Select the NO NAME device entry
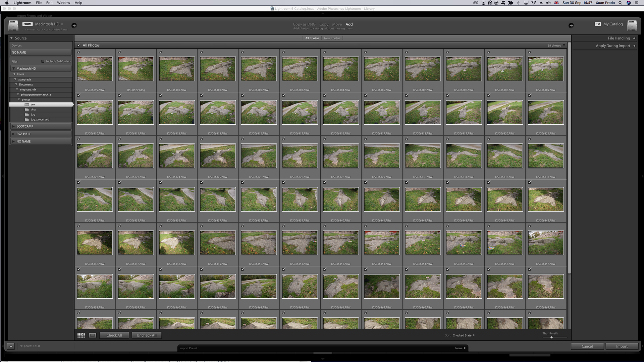The width and height of the screenshot is (644, 362). [41, 53]
